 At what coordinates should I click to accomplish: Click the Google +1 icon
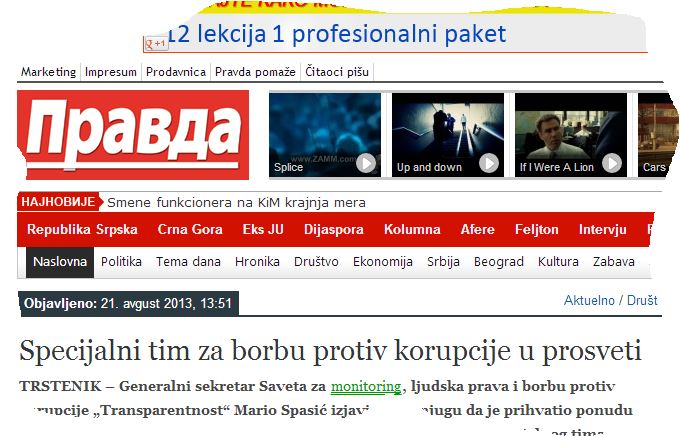(156, 43)
